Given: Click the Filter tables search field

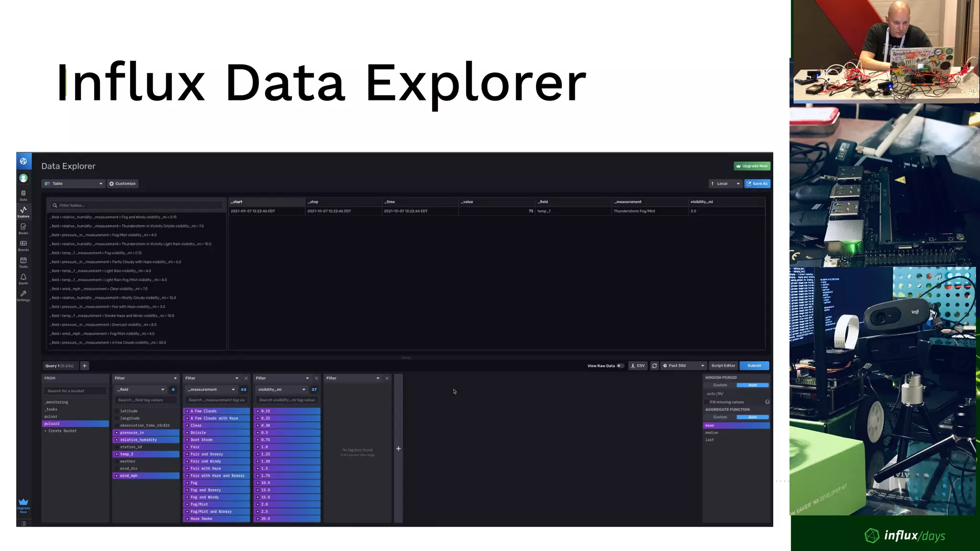Looking at the screenshot, I should (x=137, y=205).
